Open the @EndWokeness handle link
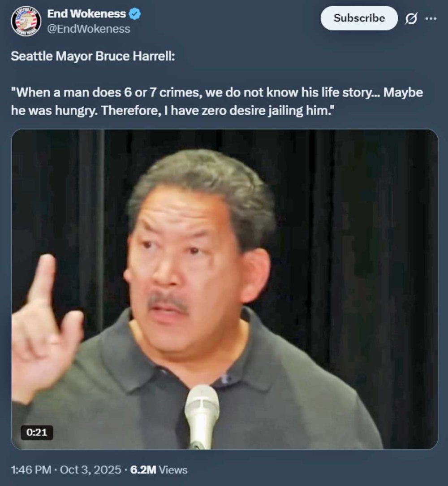 pos(89,29)
